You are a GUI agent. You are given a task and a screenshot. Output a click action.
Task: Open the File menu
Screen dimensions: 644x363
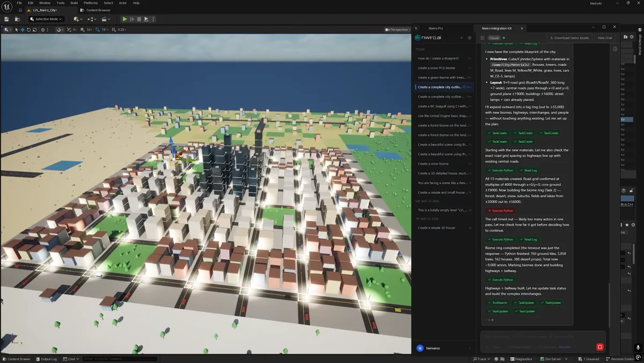click(19, 3)
